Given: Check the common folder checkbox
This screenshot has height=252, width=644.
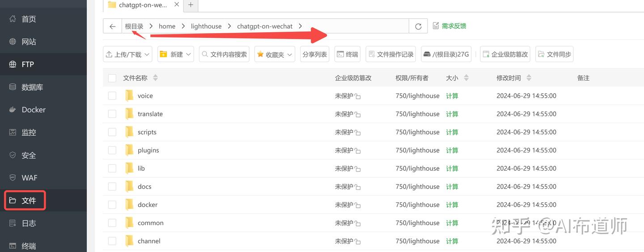Looking at the screenshot, I should [x=112, y=223].
